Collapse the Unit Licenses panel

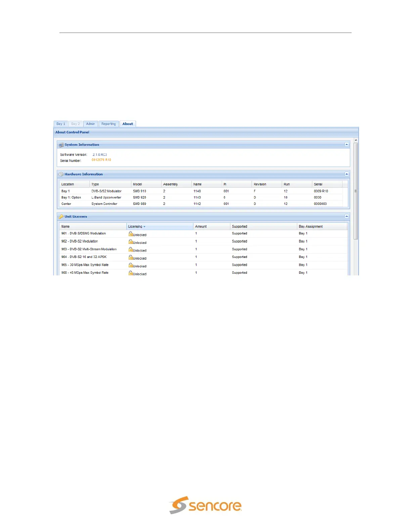coord(347,216)
